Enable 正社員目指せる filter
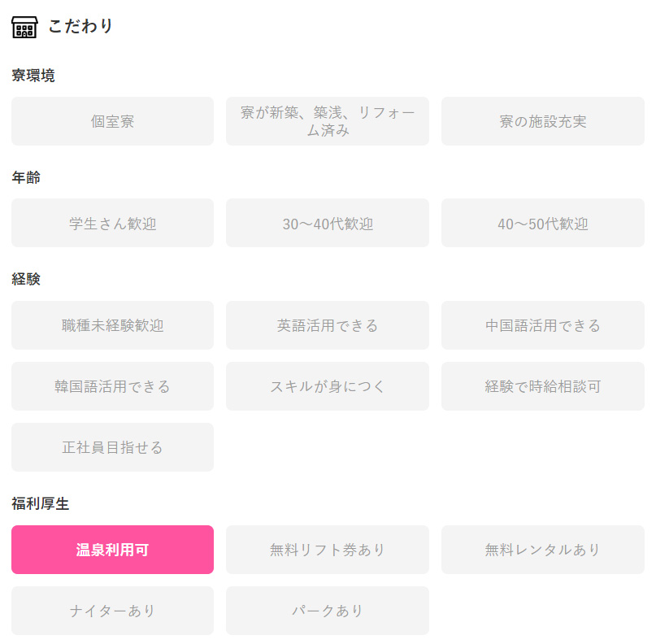The height and width of the screenshot is (644, 656). point(112,447)
